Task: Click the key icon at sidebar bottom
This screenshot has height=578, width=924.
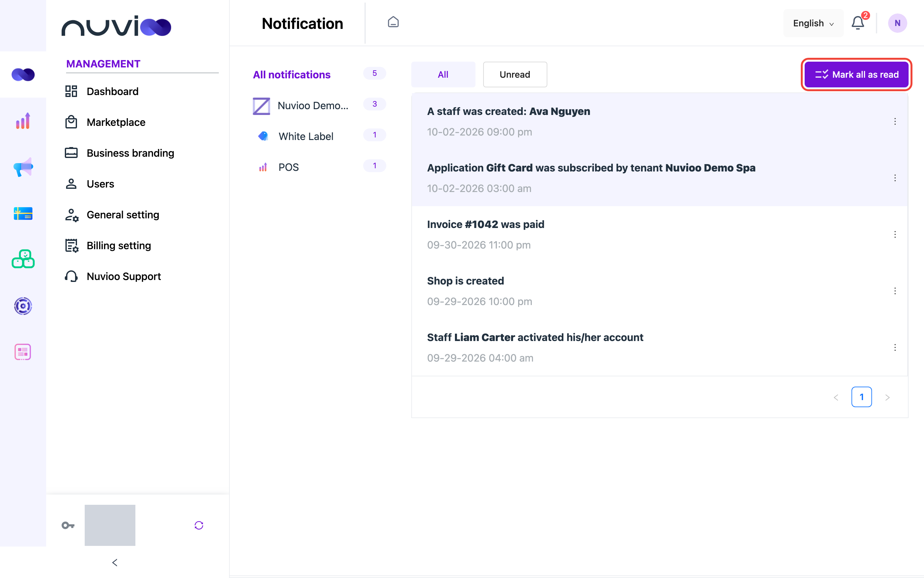Action: 68,525
